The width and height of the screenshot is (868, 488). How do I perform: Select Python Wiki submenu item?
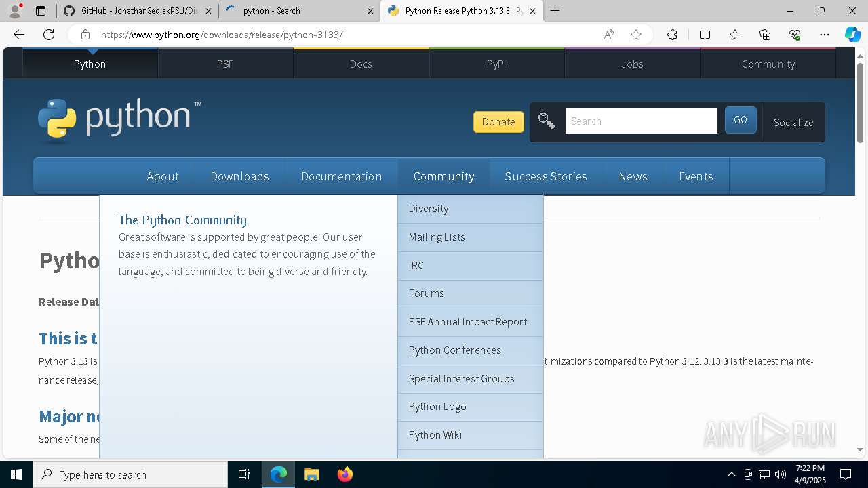(x=471, y=435)
